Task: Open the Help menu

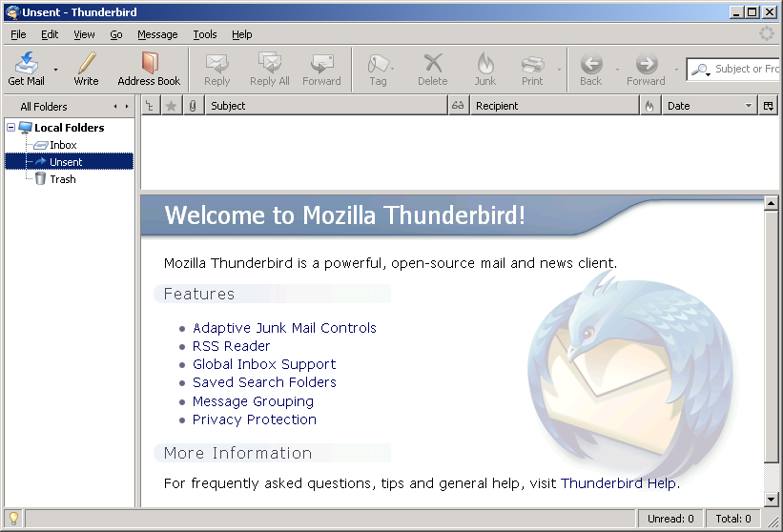Action: click(x=241, y=34)
